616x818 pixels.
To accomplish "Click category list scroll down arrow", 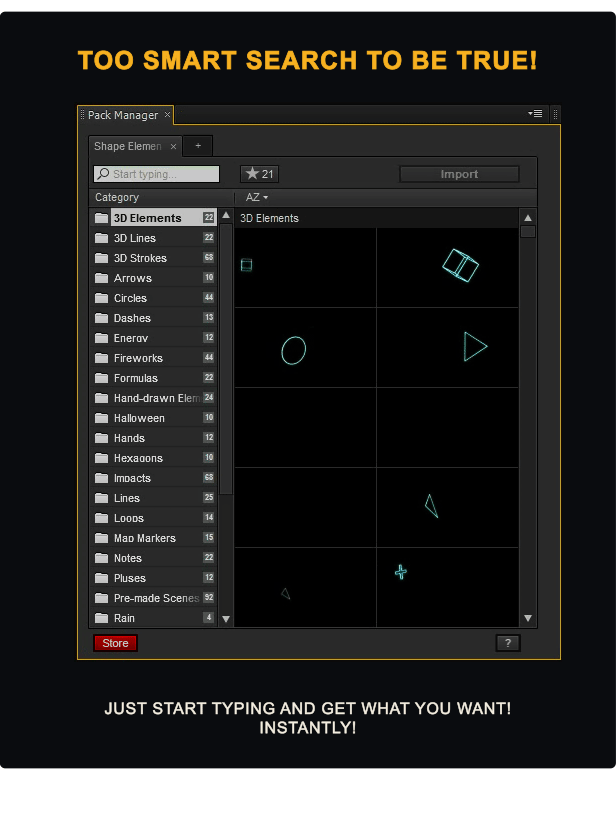I will click(226, 619).
